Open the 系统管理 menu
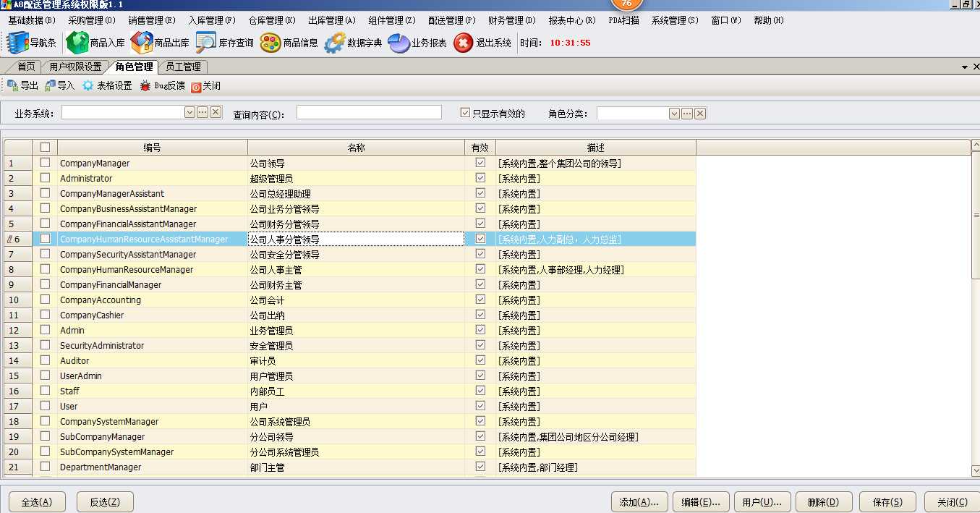Image resolution: width=980 pixels, height=513 pixels. 675,20
